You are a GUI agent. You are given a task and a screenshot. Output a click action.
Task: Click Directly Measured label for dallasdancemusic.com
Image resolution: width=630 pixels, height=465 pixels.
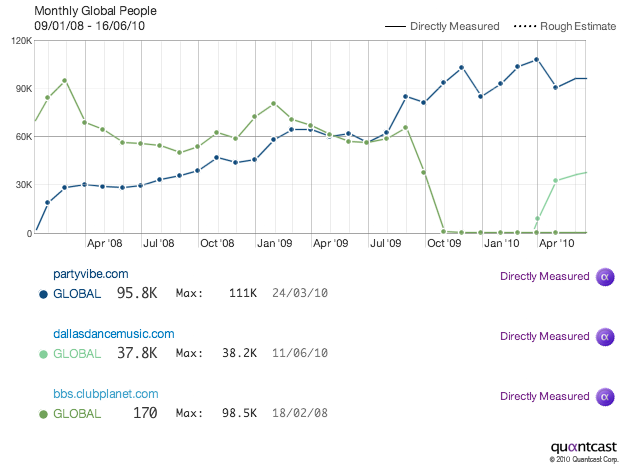click(x=544, y=336)
